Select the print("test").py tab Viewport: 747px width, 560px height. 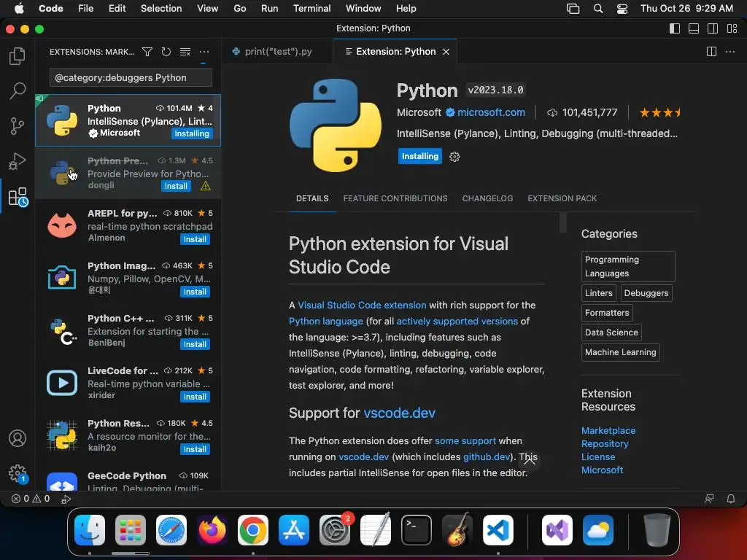277,52
